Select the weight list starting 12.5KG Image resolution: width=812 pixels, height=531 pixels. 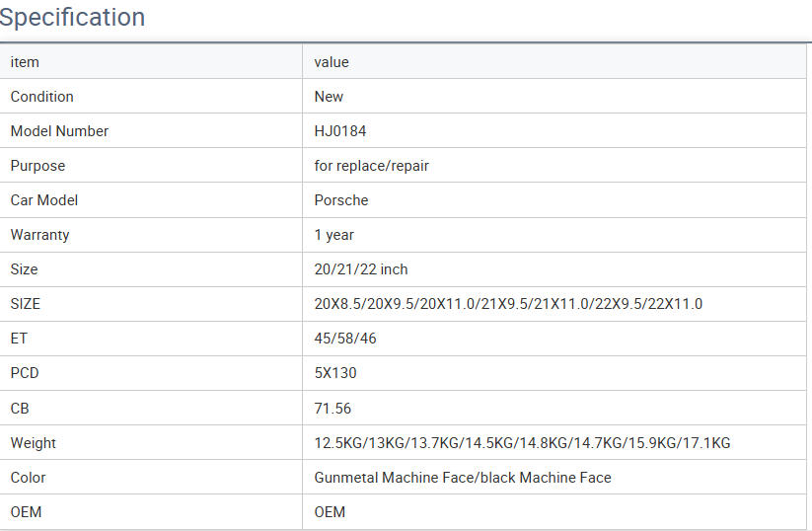(x=522, y=443)
